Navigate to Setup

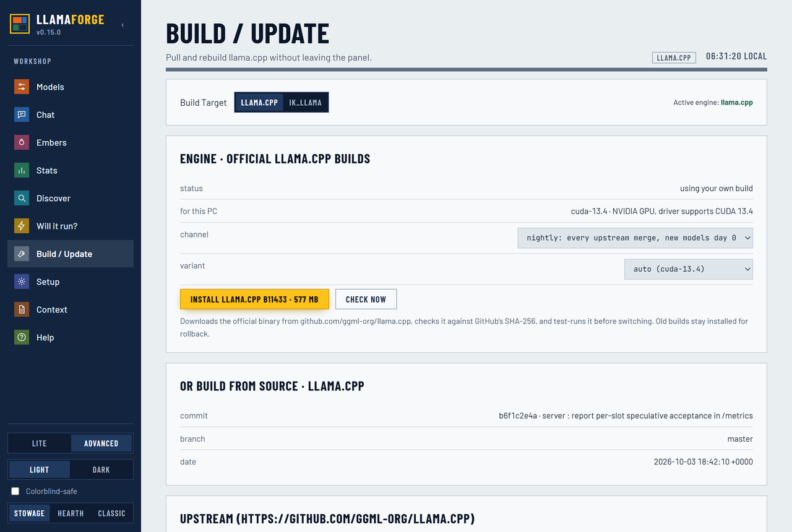[71, 281]
